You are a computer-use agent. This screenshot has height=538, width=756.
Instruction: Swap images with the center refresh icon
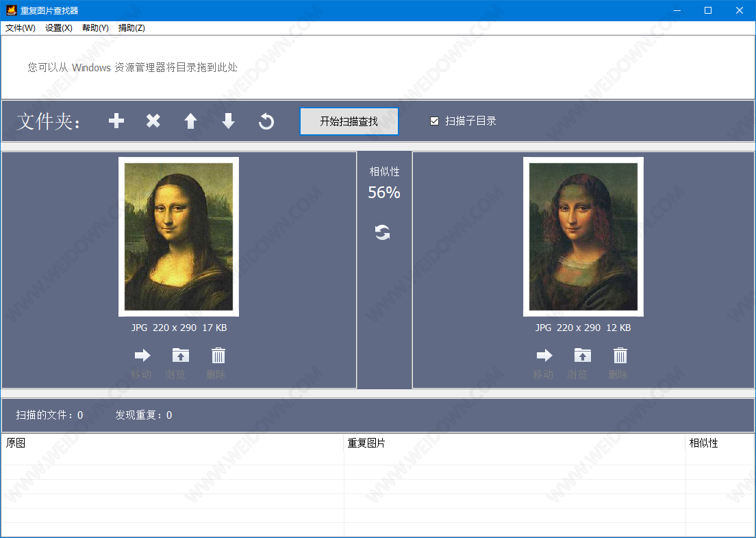click(382, 232)
